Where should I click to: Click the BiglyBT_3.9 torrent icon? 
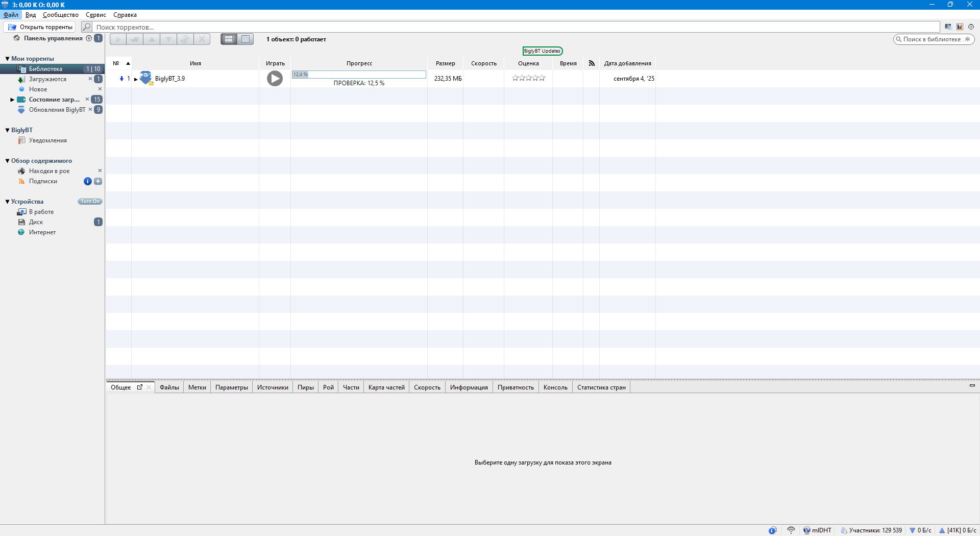tap(146, 78)
